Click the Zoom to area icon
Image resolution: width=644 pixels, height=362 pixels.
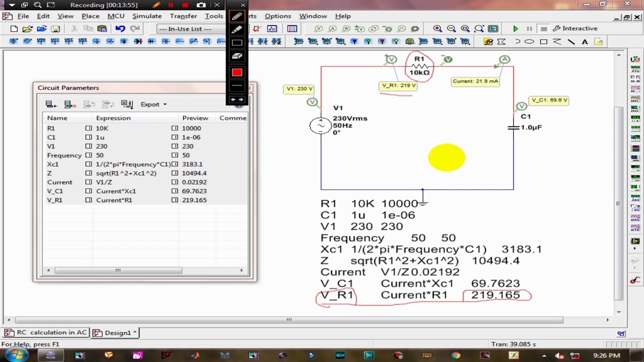point(465,29)
